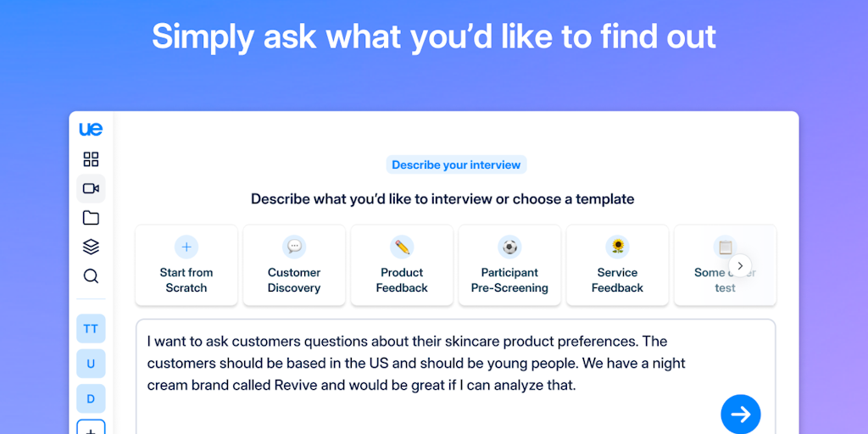The height and width of the screenshot is (434, 868).
Task: Open search via magnifier icon
Action: tap(91, 276)
